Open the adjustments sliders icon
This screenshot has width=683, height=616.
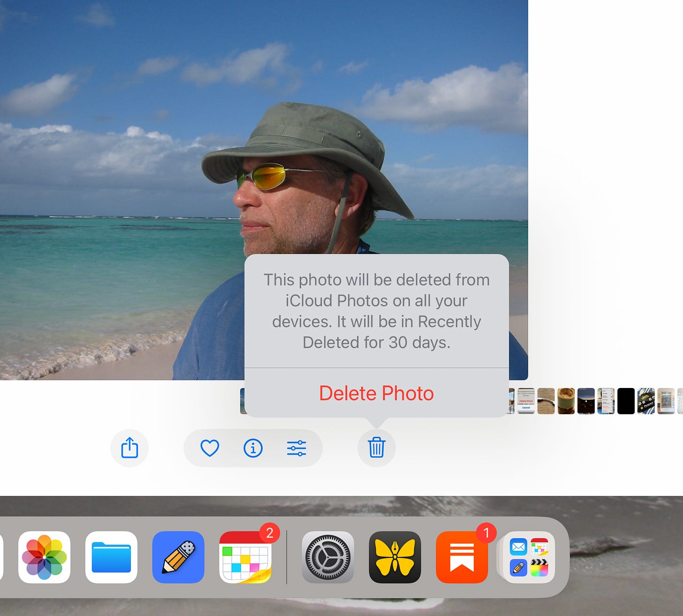point(296,448)
